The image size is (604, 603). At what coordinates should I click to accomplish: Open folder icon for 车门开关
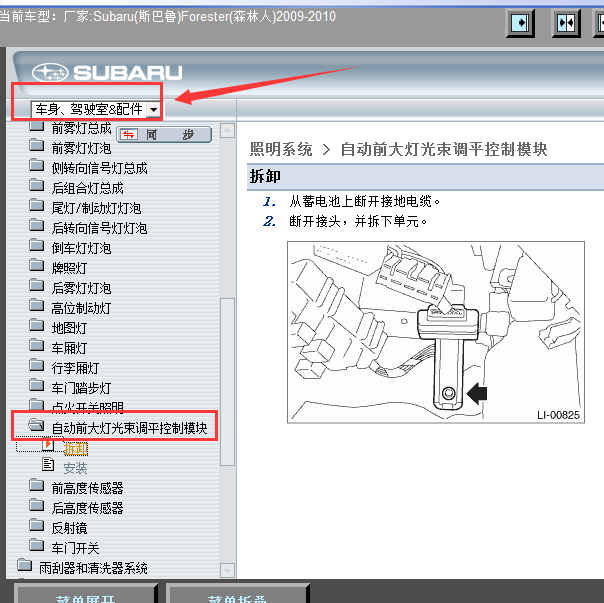click(37, 545)
